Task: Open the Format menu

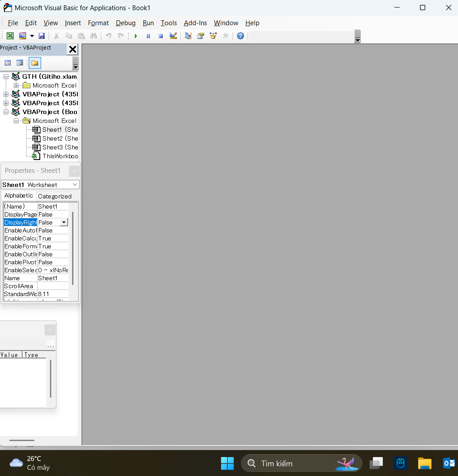Action: pos(99,23)
